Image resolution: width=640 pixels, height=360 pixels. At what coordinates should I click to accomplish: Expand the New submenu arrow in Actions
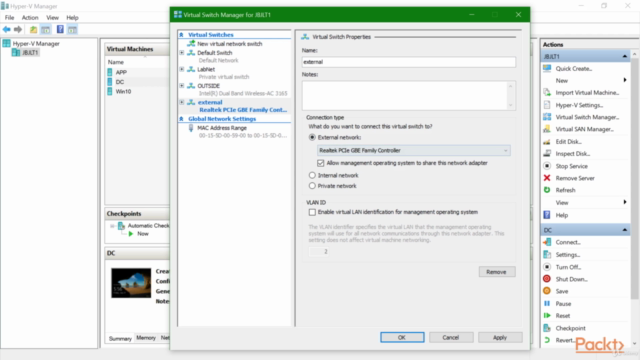click(x=625, y=80)
